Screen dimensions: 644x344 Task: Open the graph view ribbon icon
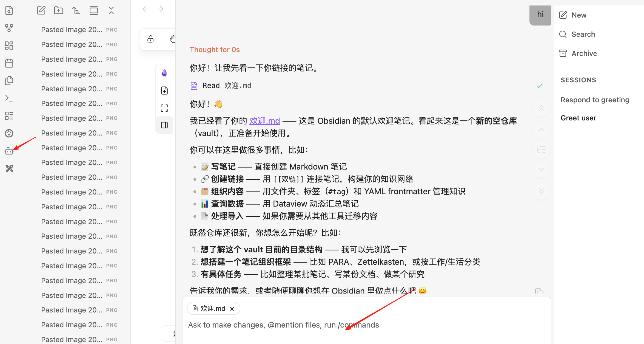click(9, 28)
